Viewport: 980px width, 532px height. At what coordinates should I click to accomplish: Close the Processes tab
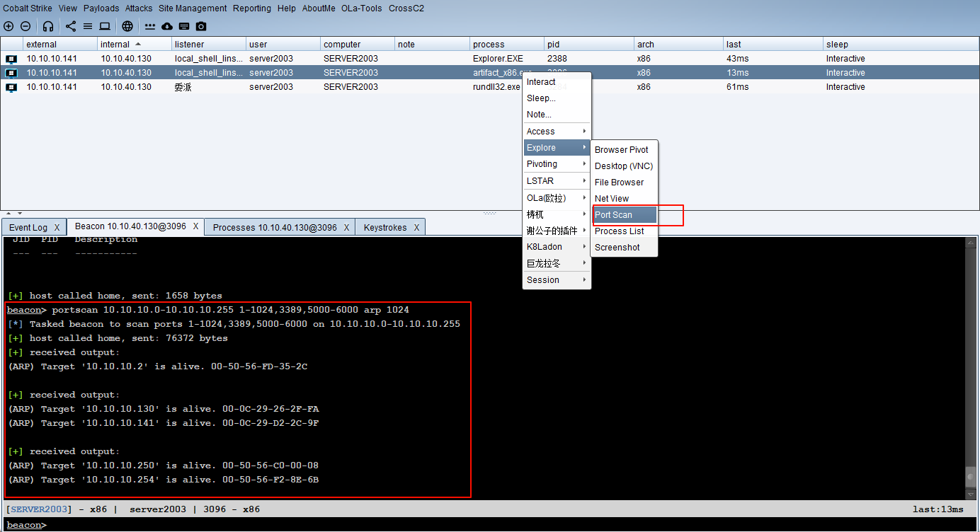tap(347, 228)
